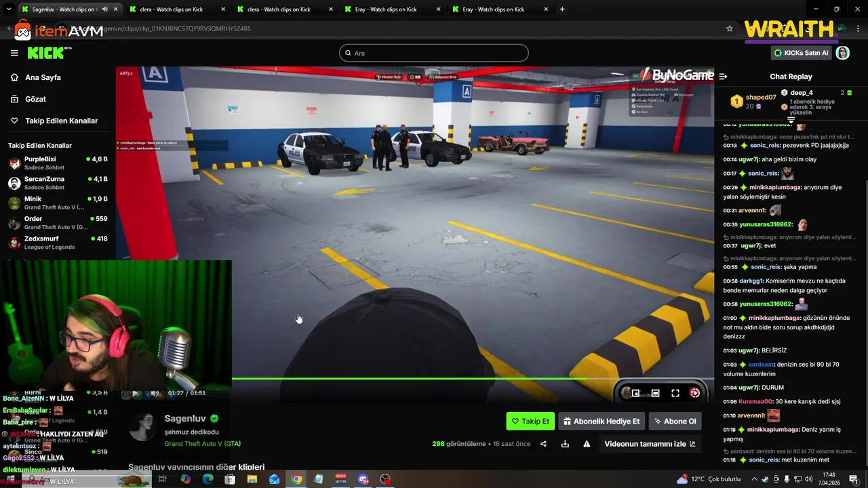This screenshot has width=868, height=488.
Task: Mute the Sagenluv tab audio icon
Action: pos(104,9)
